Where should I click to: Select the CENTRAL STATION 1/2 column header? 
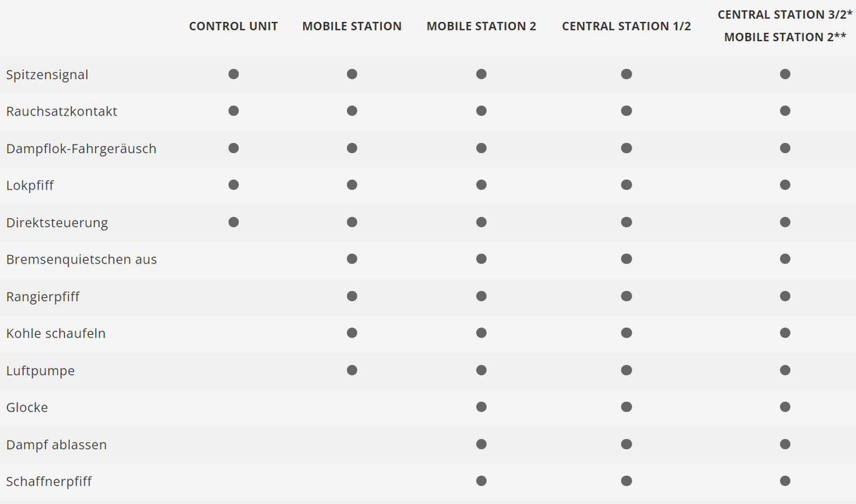click(626, 26)
